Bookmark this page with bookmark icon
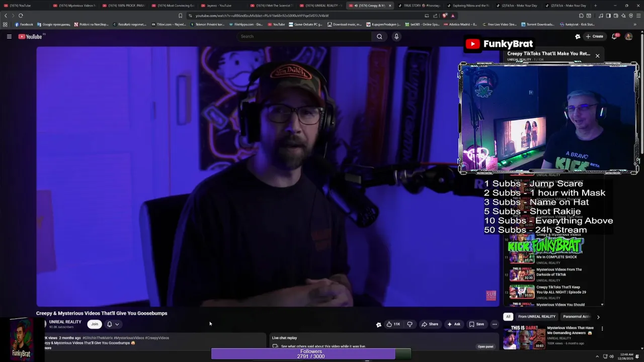 click(180, 16)
